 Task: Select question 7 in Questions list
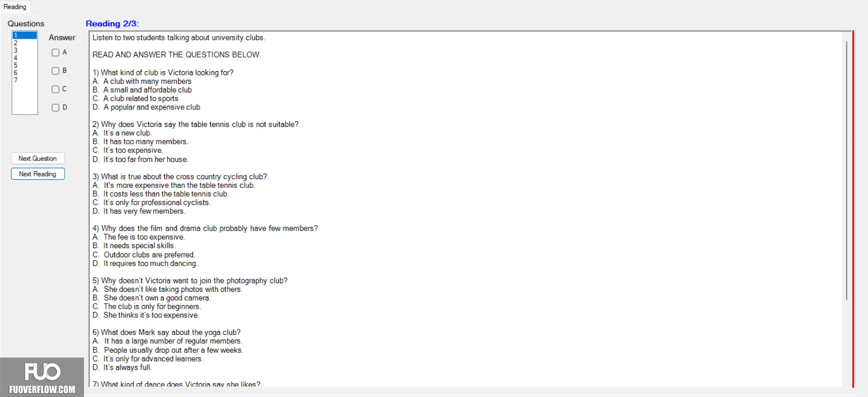[x=24, y=80]
